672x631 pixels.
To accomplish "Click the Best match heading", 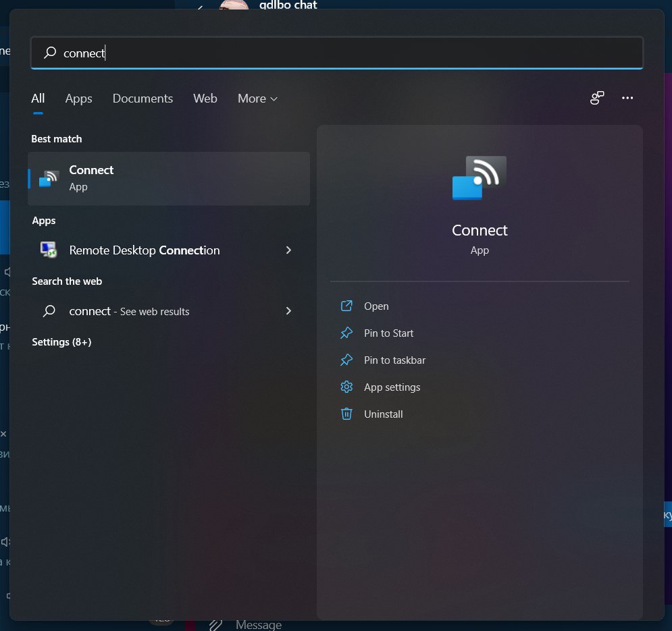I will (x=57, y=139).
